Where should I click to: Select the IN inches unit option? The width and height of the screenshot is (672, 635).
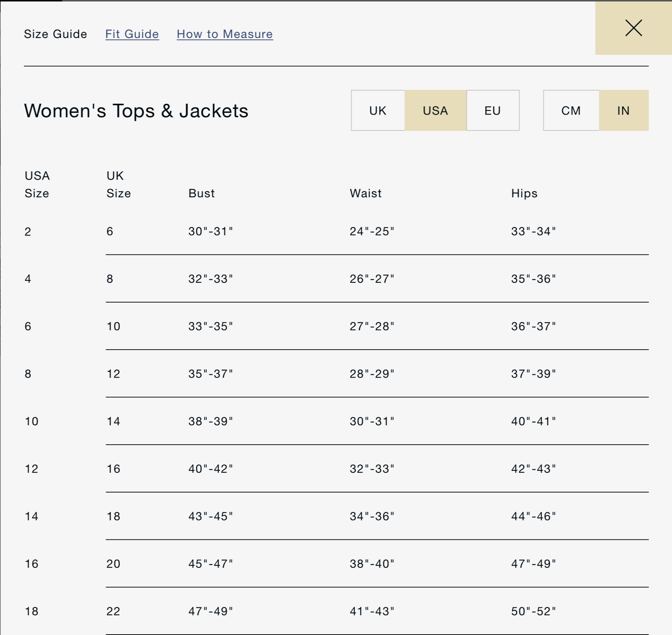pyautogui.click(x=623, y=110)
